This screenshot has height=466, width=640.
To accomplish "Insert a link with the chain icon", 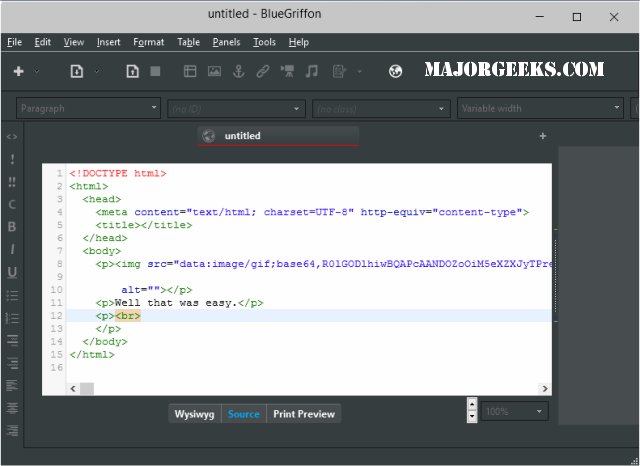I will pos(263,71).
